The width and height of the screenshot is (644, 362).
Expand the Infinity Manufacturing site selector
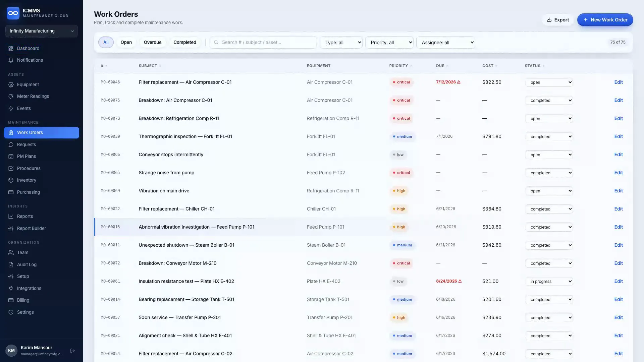(42, 31)
